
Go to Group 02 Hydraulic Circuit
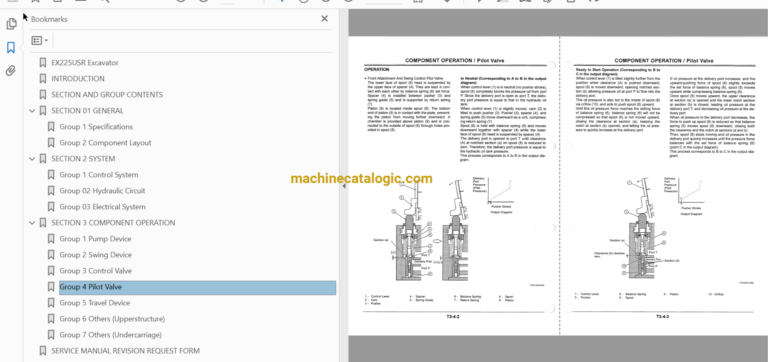click(x=102, y=191)
